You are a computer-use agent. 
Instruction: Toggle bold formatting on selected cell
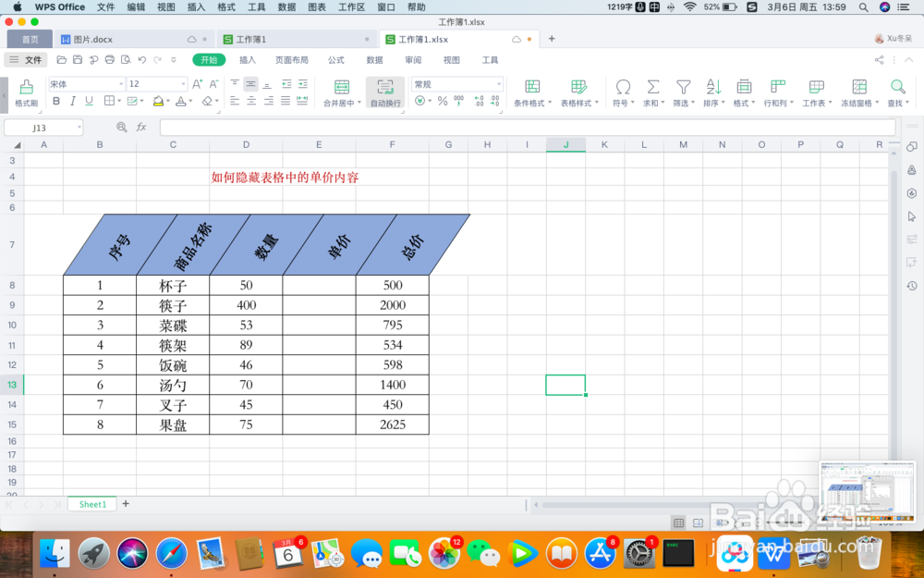coord(55,101)
